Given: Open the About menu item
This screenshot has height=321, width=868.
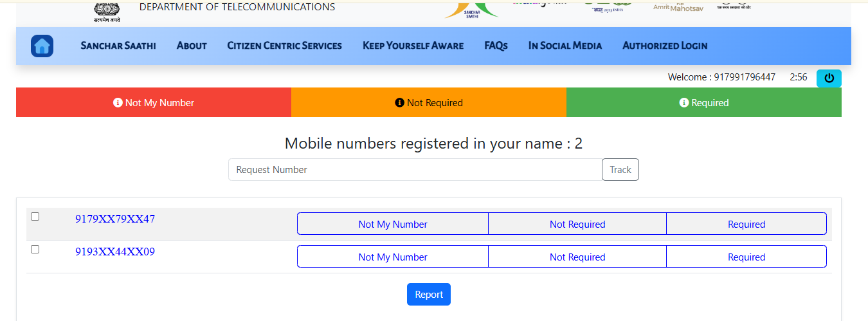Looking at the screenshot, I should [192, 46].
